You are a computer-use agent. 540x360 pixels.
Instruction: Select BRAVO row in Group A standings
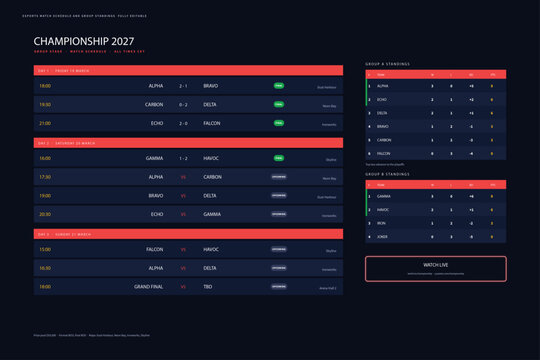point(436,126)
